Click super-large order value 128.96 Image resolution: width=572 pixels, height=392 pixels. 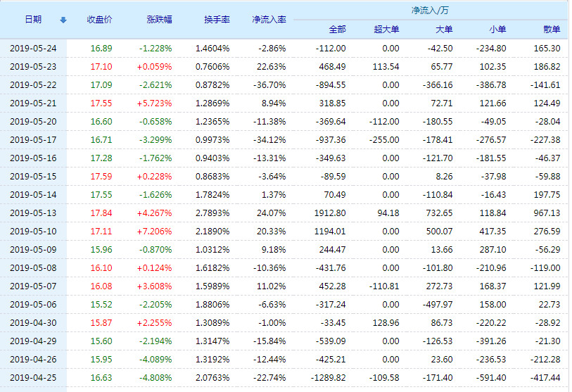coord(386,322)
